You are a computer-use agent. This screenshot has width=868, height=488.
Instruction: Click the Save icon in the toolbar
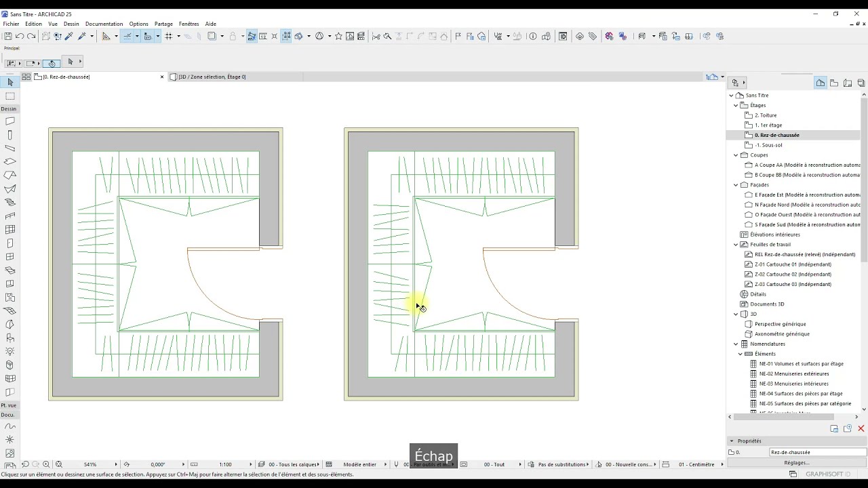(x=8, y=37)
